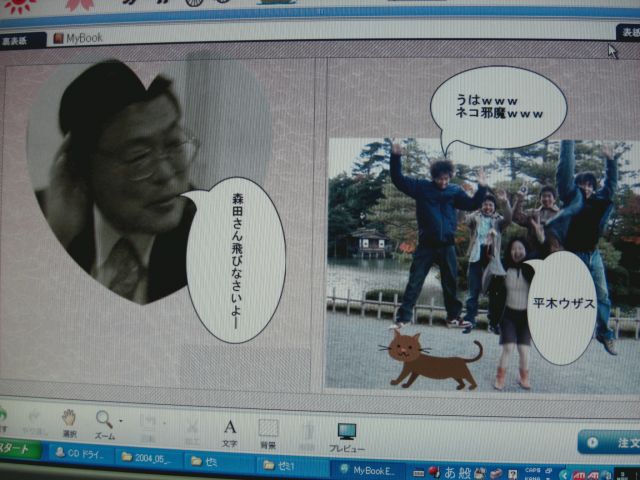Select the 裏表紙 back cover tab
This screenshot has width=640, height=480.
[22, 40]
